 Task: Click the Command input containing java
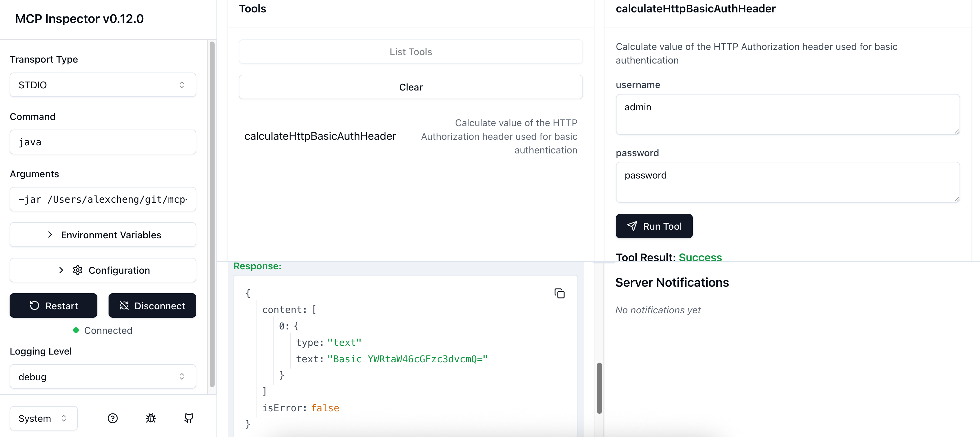[103, 142]
